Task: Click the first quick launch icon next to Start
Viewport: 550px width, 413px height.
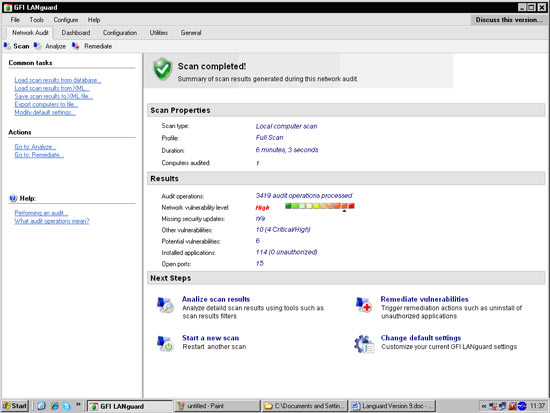Action: pyautogui.click(x=41, y=406)
